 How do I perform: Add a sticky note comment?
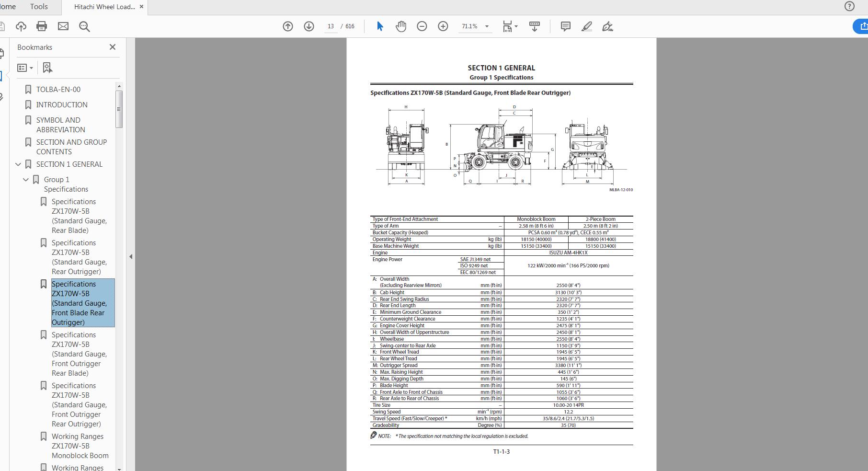click(565, 26)
